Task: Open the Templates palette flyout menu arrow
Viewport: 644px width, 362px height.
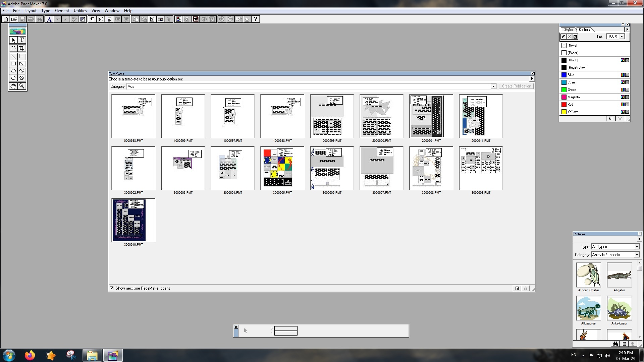Action: pyautogui.click(x=532, y=79)
